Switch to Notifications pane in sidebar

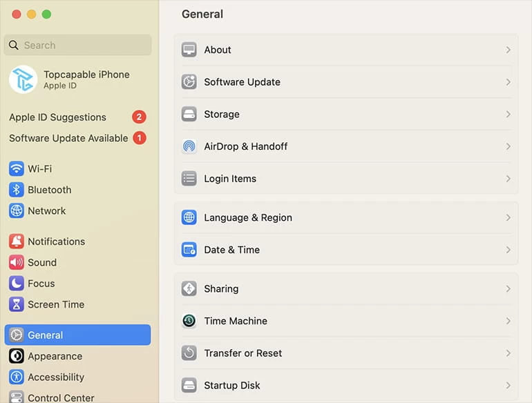[x=56, y=242]
